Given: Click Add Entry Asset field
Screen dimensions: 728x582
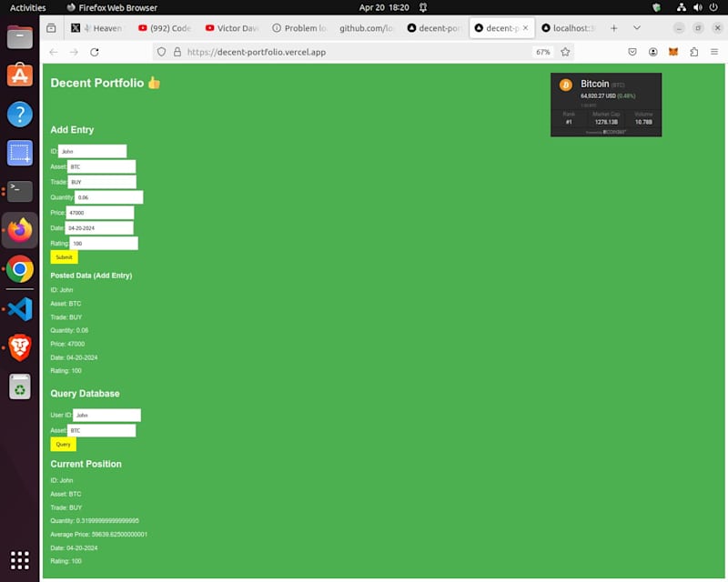Looking at the screenshot, I should pos(101,166).
